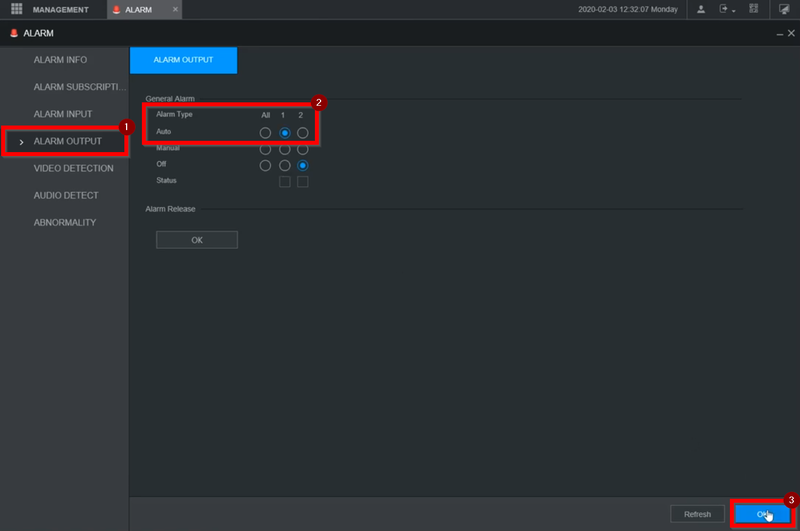Switch to the ALARM OUTPUT tab

point(183,60)
